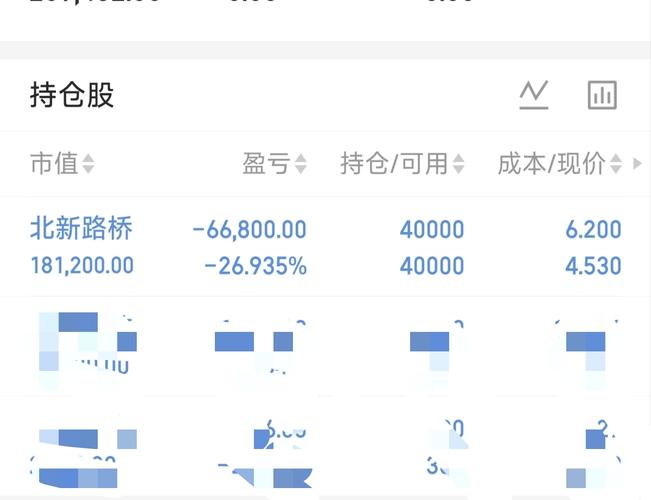
Task: Sort holdings by 盈亏 column
Action: (274, 163)
